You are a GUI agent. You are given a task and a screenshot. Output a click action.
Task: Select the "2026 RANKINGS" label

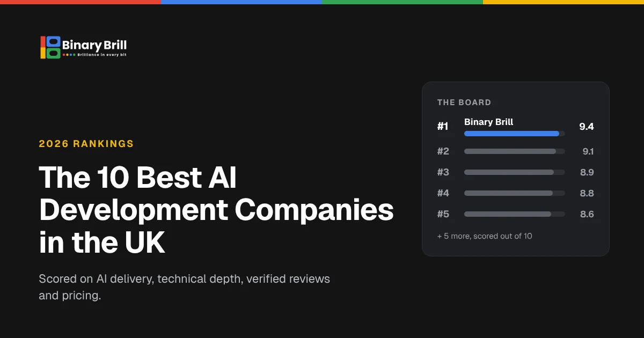(86, 144)
